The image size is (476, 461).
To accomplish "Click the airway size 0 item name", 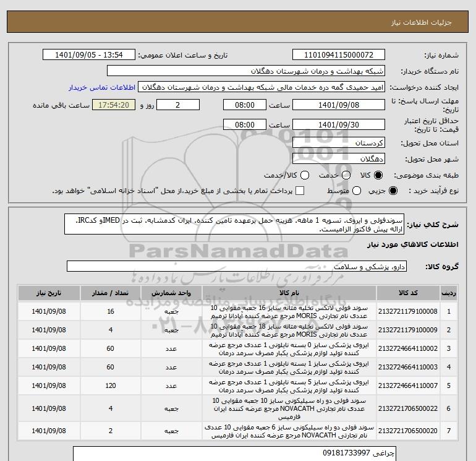I will [289, 349].
